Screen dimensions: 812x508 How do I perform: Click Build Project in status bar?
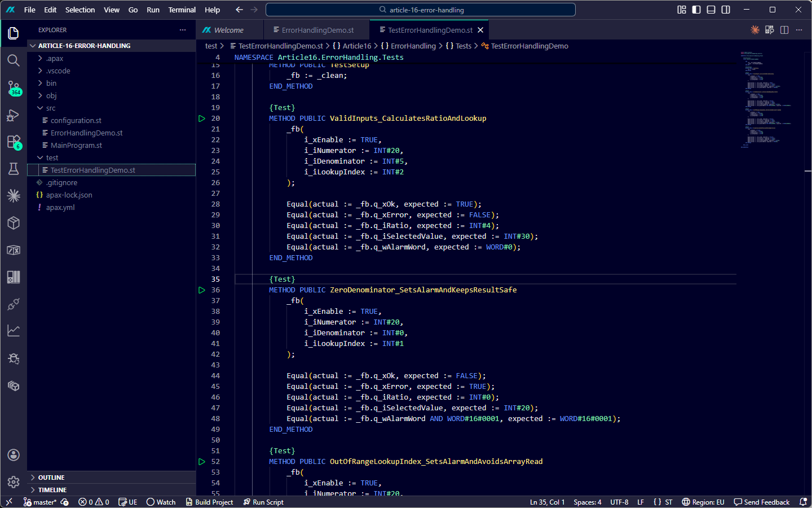[209, 502]
